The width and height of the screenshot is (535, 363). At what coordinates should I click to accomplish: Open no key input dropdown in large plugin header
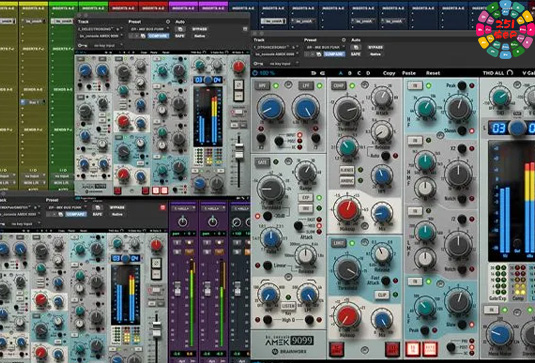click(282, 64)
